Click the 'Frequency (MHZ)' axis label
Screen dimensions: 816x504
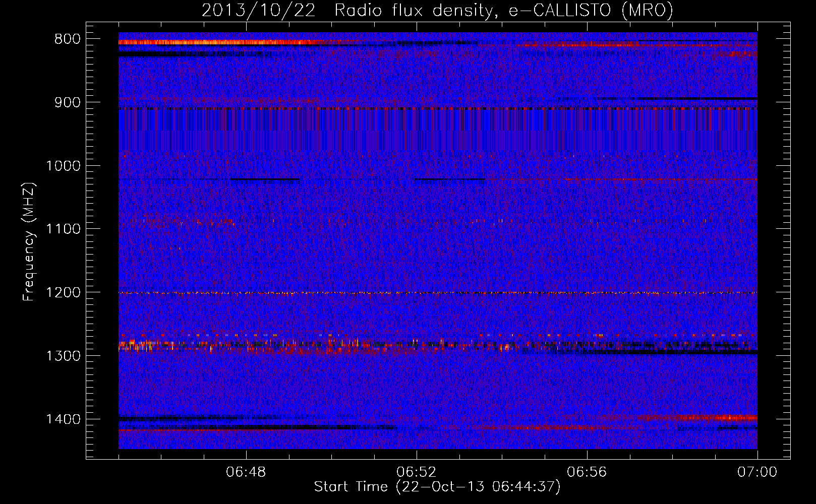29,242
